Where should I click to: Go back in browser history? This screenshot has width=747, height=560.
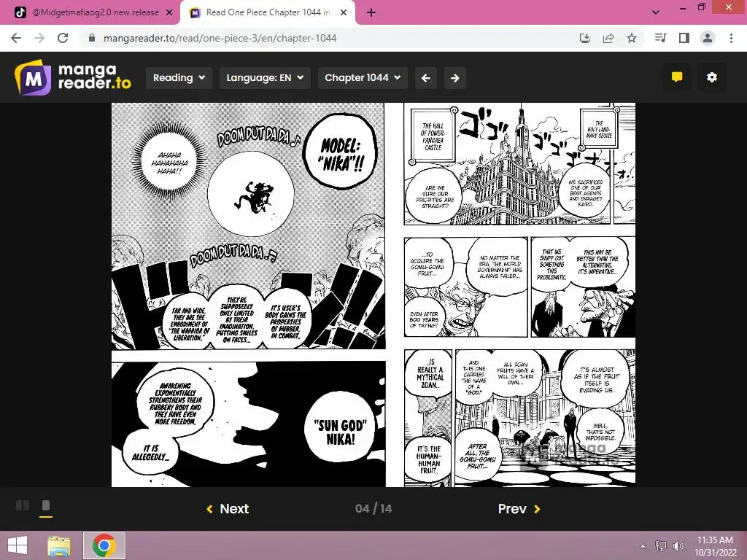(16, 38)
